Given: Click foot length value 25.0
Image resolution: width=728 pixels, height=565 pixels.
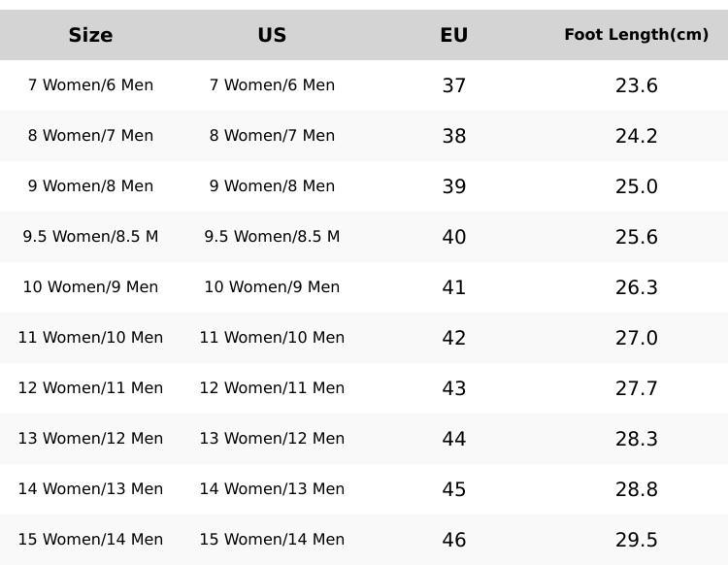Looking at the screenshot, I should (x=636, y=186).
